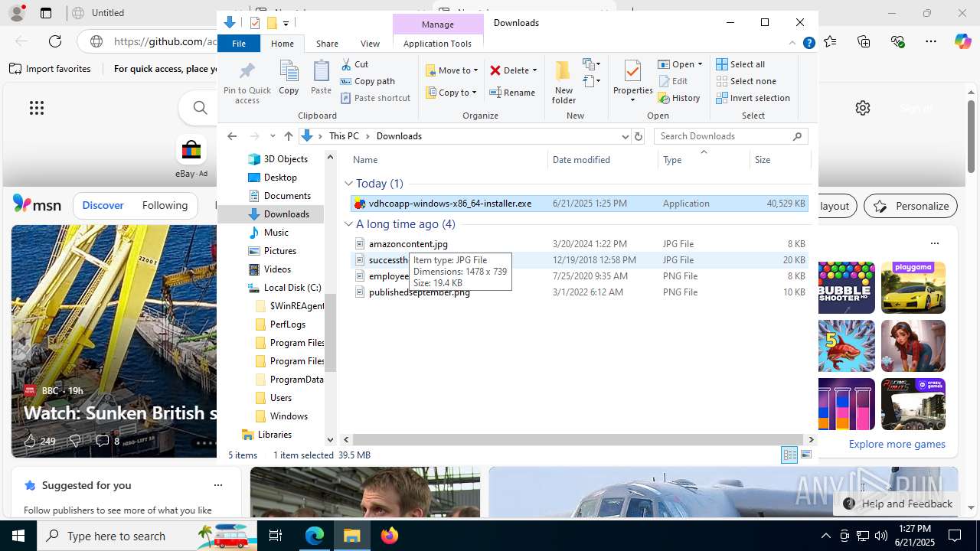980x551 pixels.
Task: Select vdhcoapp installer exe file
Action: click(x=578, y=204)
